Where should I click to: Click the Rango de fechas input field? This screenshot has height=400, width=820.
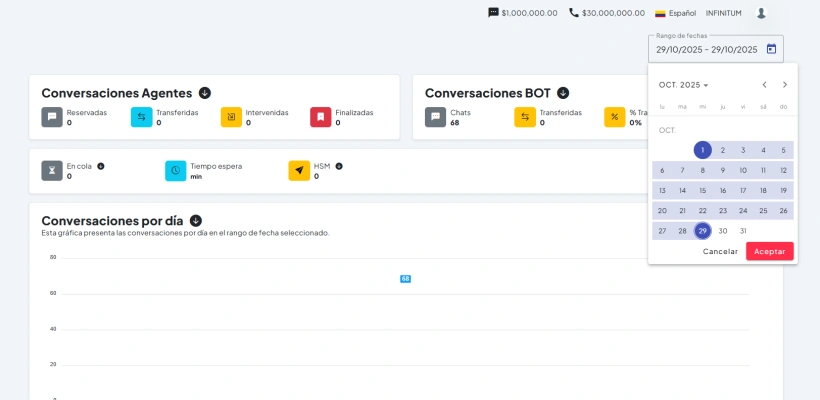pyautogui.click(x=705, y=49)
